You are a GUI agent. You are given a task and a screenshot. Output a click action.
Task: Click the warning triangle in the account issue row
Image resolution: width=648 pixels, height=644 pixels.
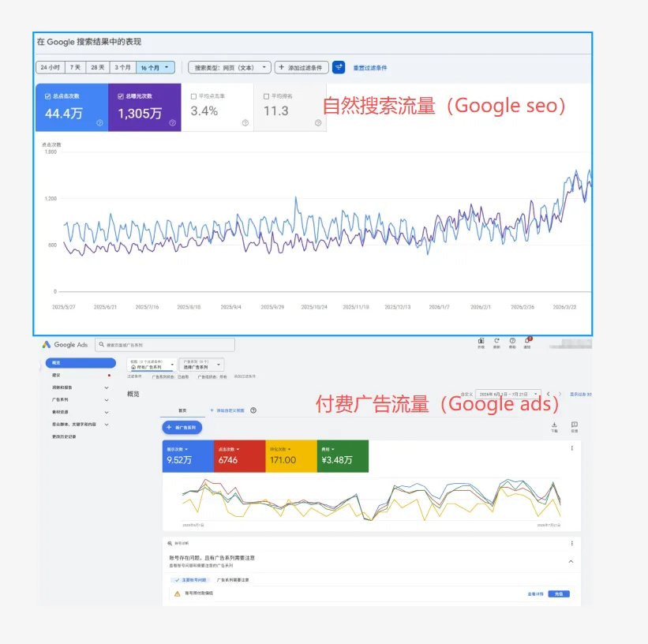[x=178, y=593]
